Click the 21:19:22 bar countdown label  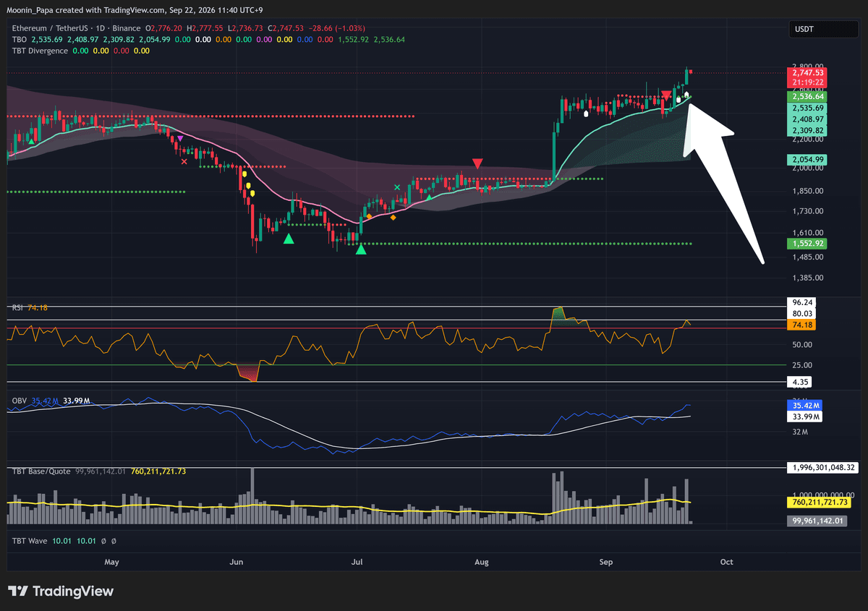808,83
